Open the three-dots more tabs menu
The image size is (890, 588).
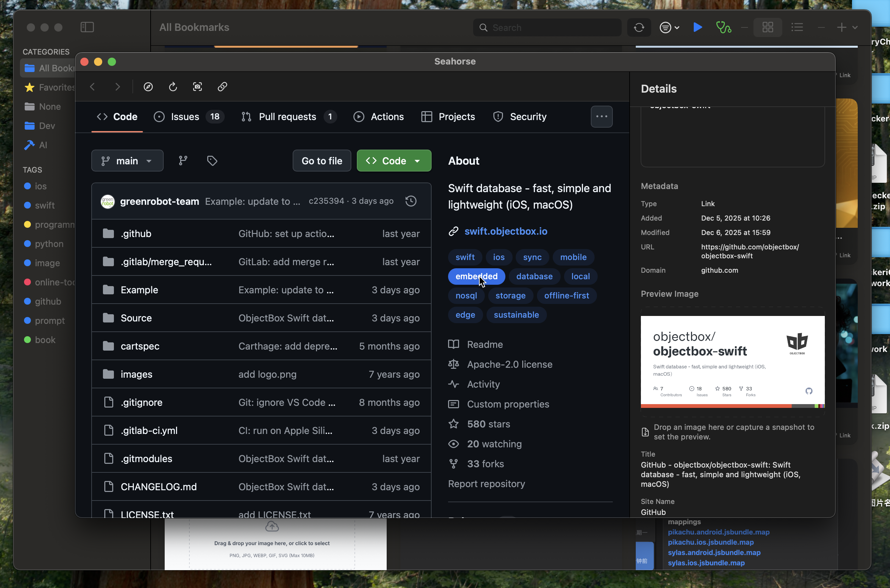(x=601, y=117)
